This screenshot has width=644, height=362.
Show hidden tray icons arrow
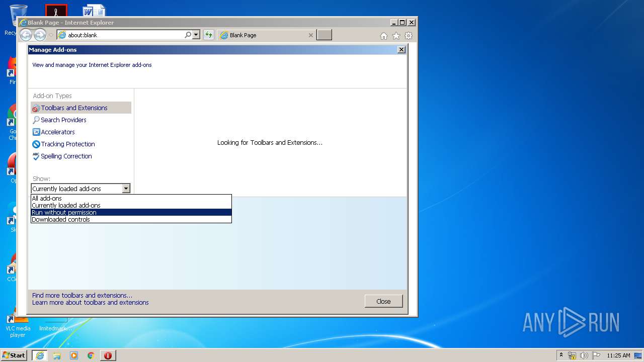pos(561,355)
